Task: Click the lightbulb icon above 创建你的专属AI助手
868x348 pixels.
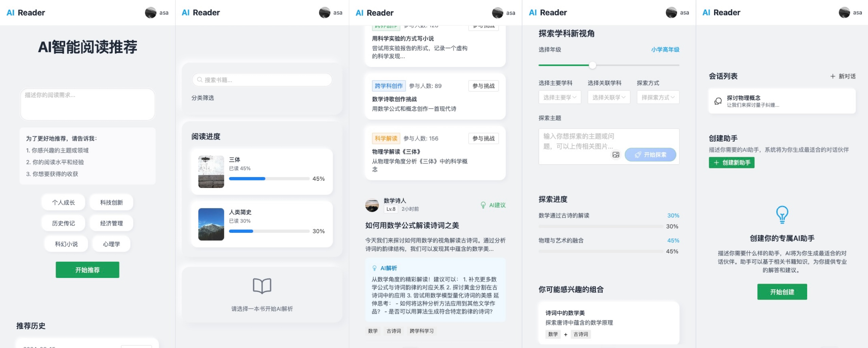Action: (782, 215)
